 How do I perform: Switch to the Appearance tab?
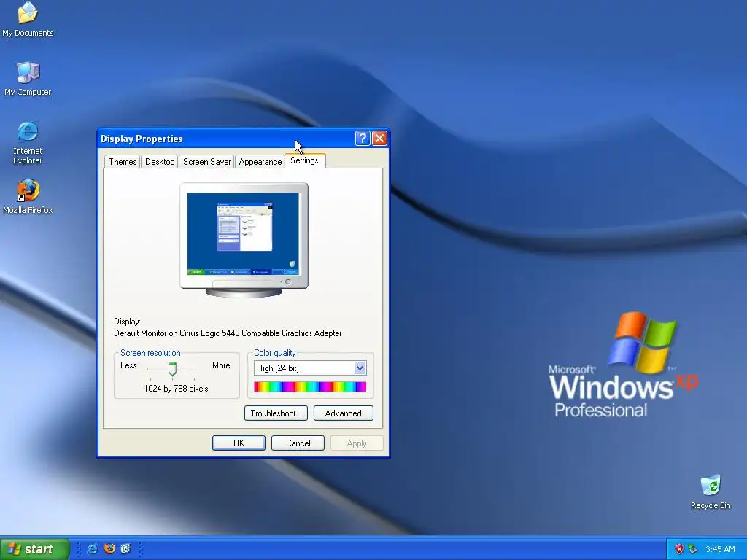tap(260, 161)
